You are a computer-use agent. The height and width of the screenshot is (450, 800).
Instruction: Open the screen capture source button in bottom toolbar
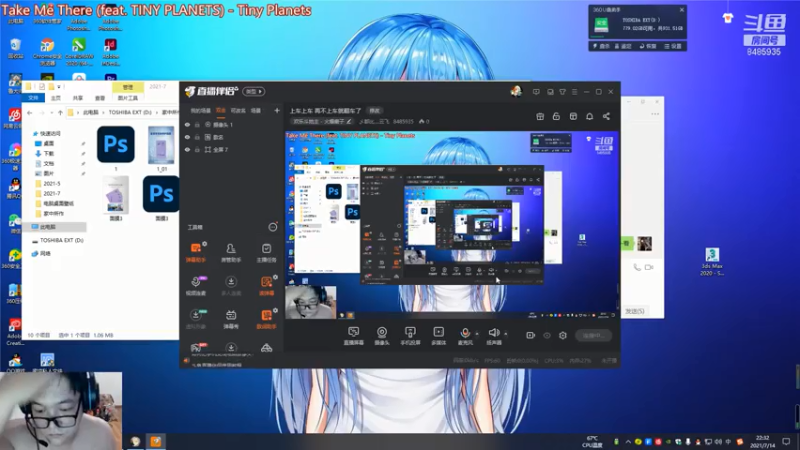point(353,336)
